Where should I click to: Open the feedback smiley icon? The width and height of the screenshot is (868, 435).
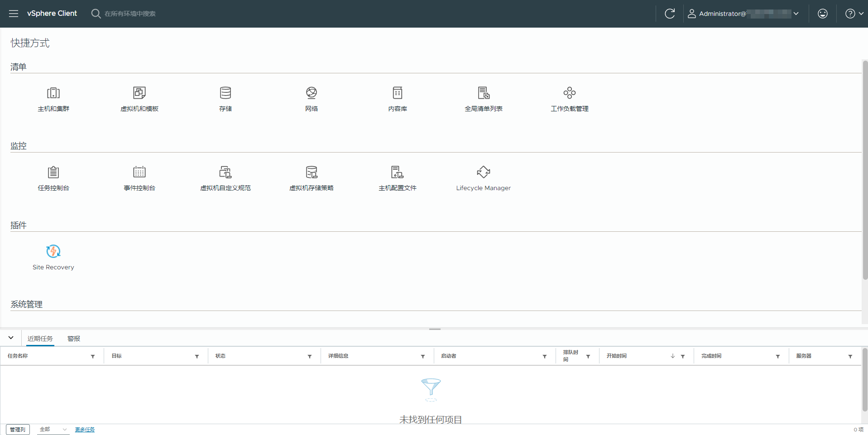(823, 14)
